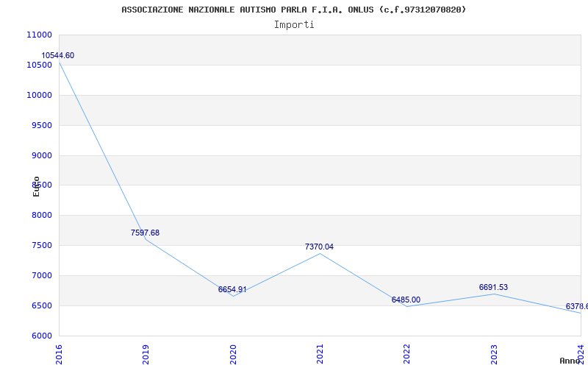Click the 11000 y-axis tick label

[39, 35]
